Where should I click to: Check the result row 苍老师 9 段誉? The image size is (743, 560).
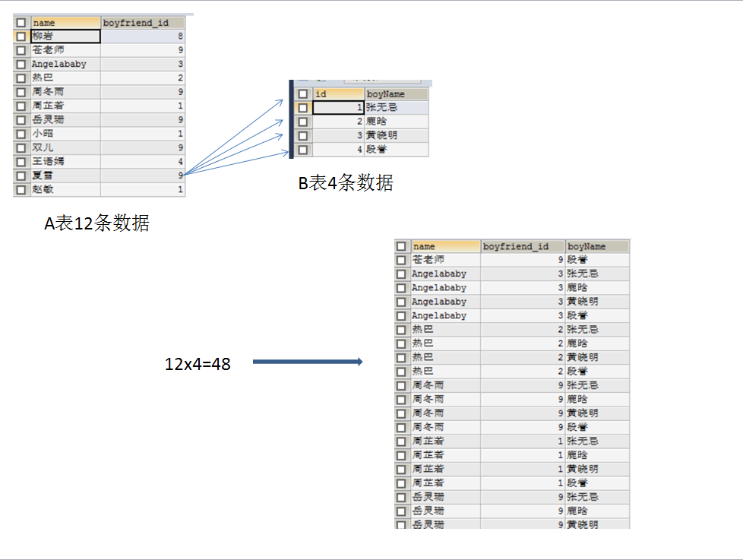pos(401,260)
